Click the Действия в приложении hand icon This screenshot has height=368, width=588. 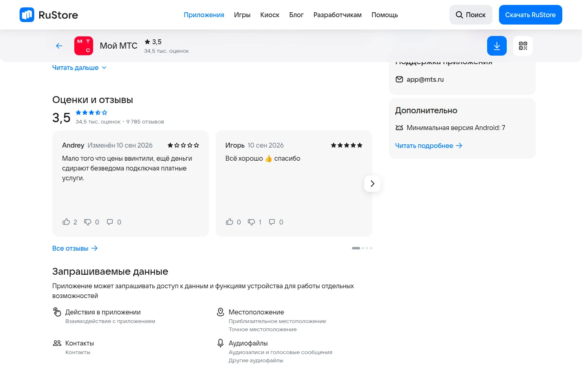[57, 312]
